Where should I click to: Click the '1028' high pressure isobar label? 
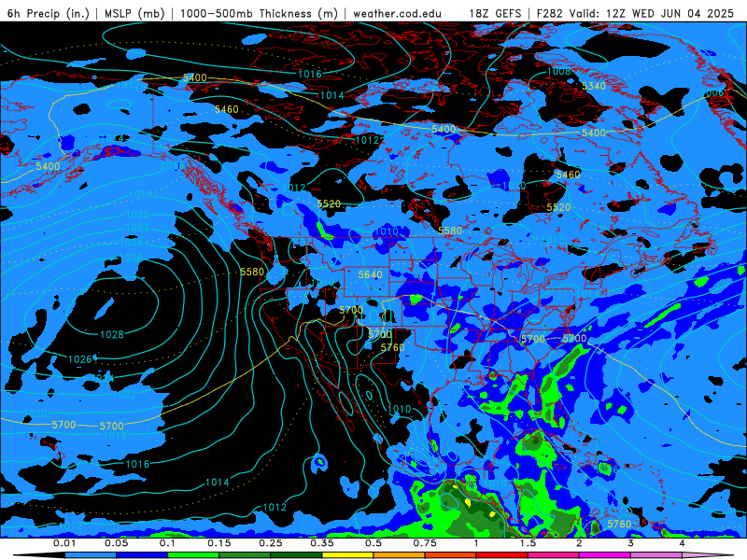(112, 335)
